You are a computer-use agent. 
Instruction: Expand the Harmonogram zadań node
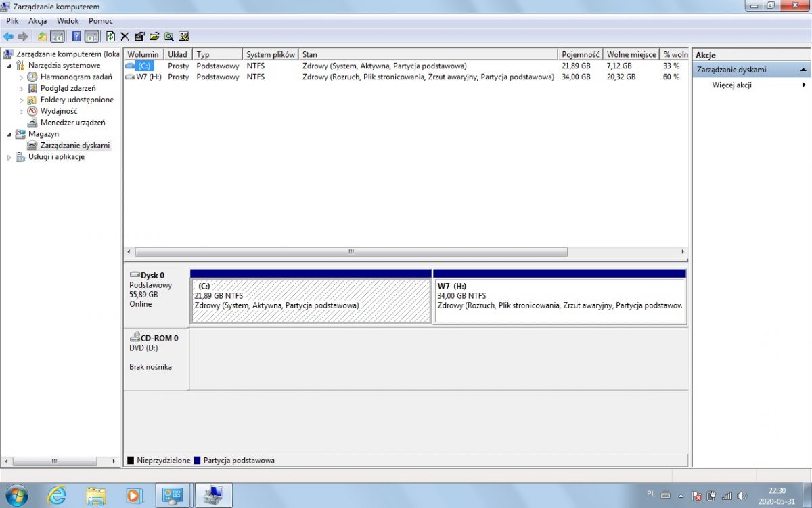pyautogui.click(x=21, y=77)
